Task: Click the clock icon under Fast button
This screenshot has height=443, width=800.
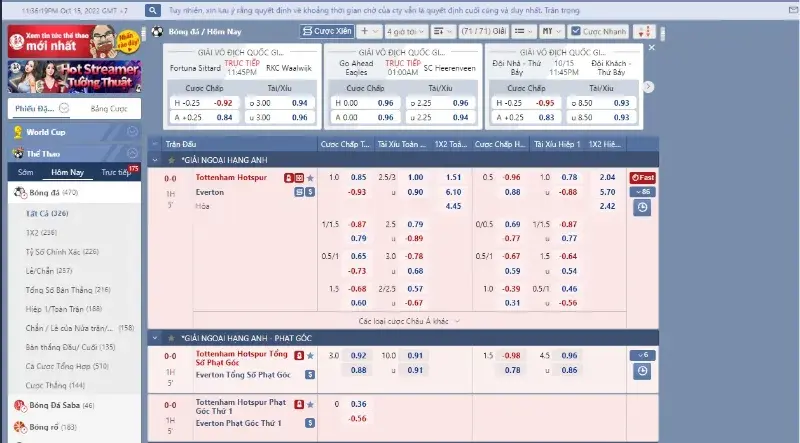Action: coord(642,208)
